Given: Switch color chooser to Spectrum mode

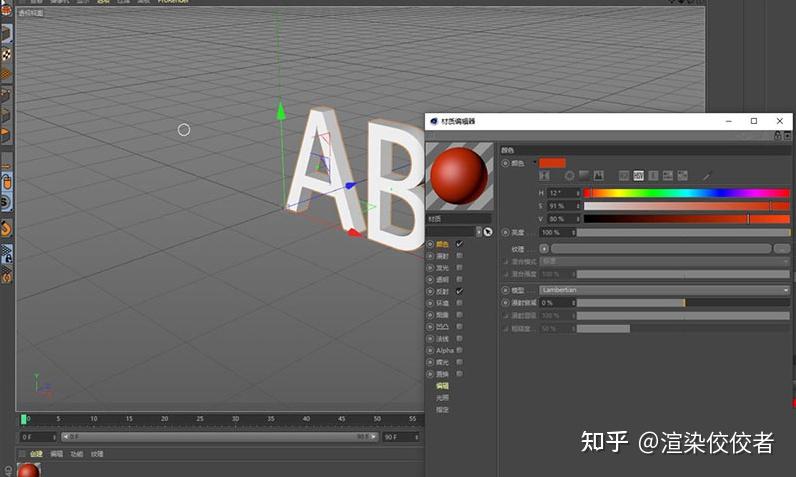Looking at the screenshot, I should pyautogui.click(x=584, y=176).
